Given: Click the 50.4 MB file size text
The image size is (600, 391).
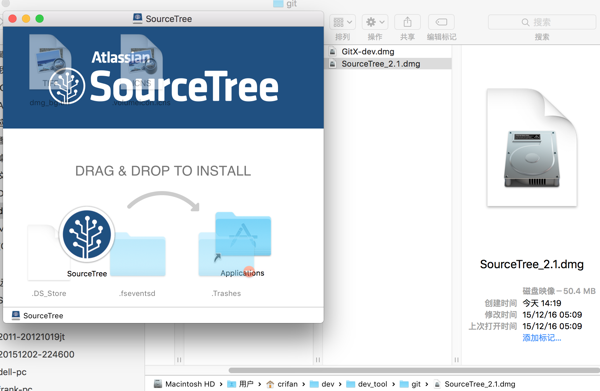Looking at the screenshot, I should pyautogui.click(x=579, y=291).
